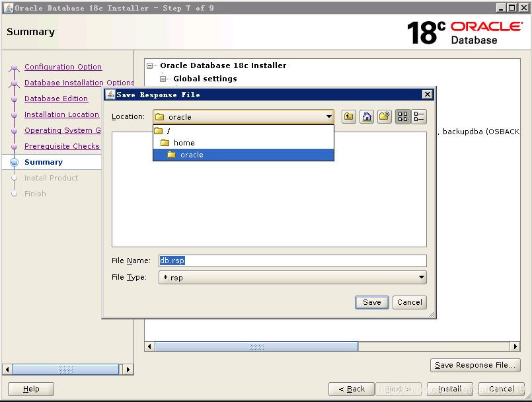The image size is (532, 402).
Task: Click Save in Save Response File dialog
Action: click(372, 302)
